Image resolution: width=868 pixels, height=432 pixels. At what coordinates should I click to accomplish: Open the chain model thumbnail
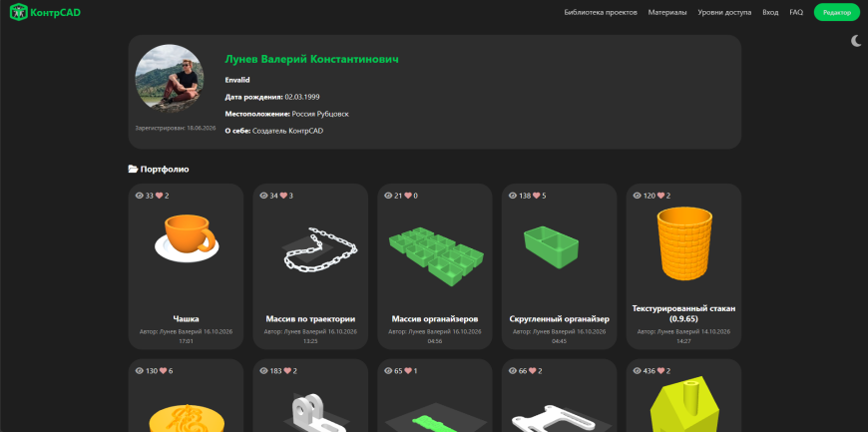[x=320, y=249]
